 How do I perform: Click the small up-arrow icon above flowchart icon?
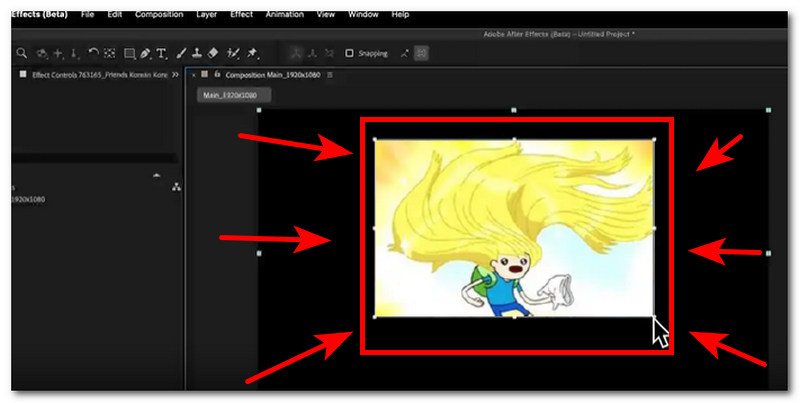157,176
